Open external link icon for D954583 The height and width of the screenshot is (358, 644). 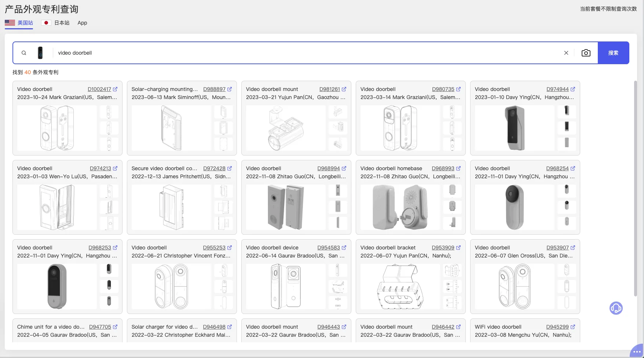(x=344, y=248)
